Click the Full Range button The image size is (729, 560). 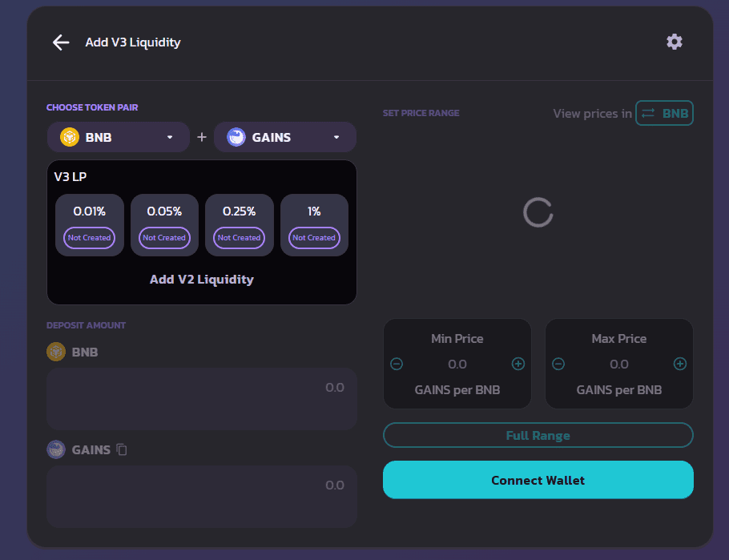tap(538, 436)
